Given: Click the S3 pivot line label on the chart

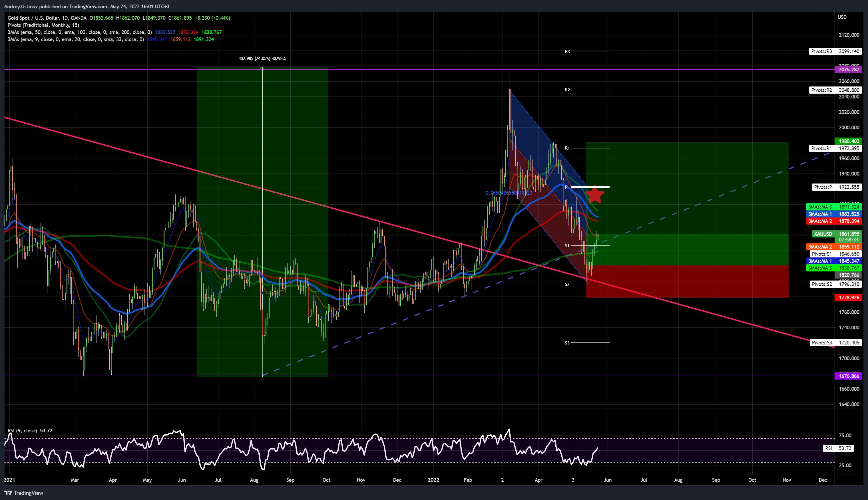Looking at the screenshot, I should [x=567, y=343].
